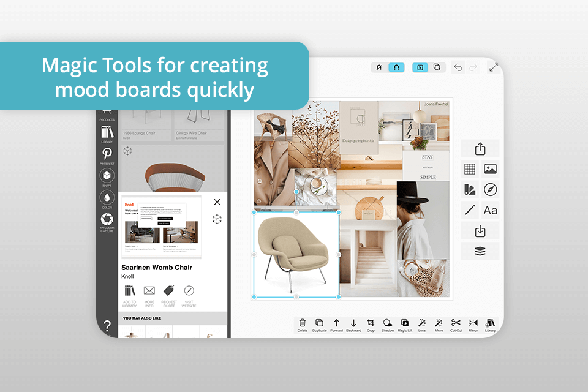Toggle the crossed-out magnet snapping-off button
This screenshot has height=392, width=588.
tap(379, 67)
